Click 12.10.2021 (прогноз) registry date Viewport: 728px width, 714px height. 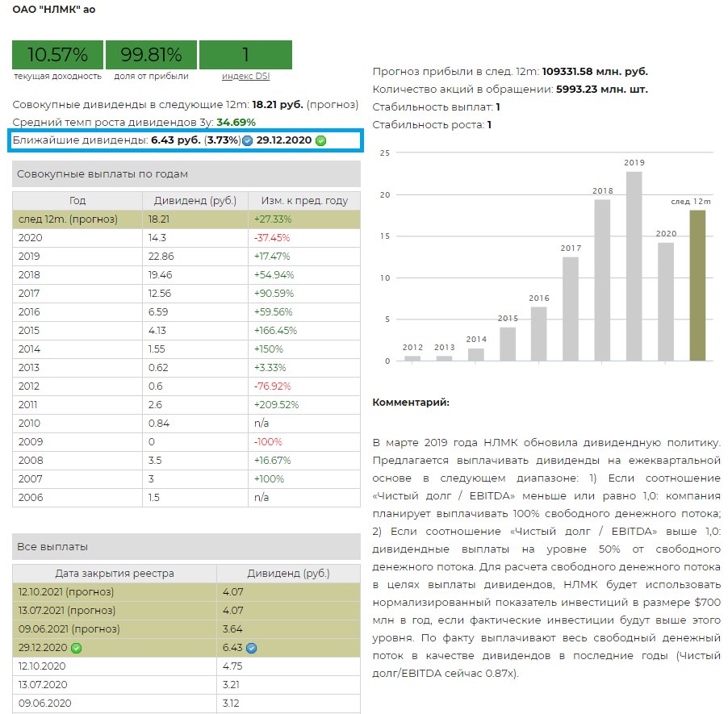pos(66,592)
